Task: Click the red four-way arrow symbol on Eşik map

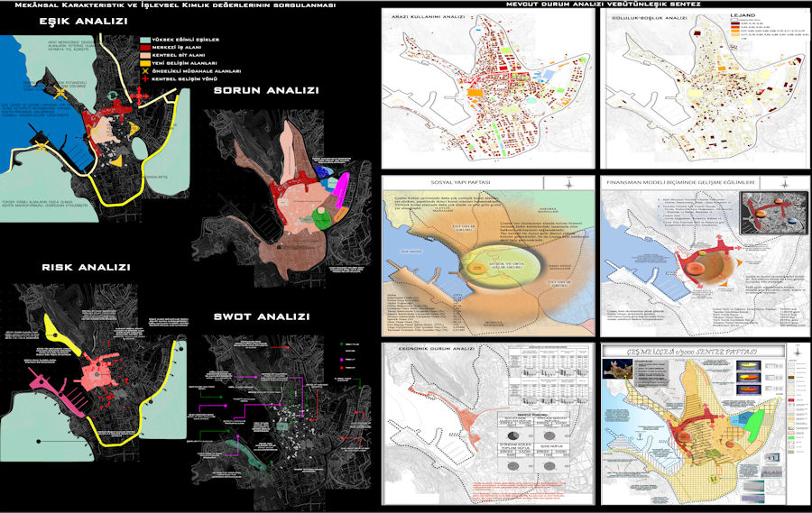Action: click(140, 95)
